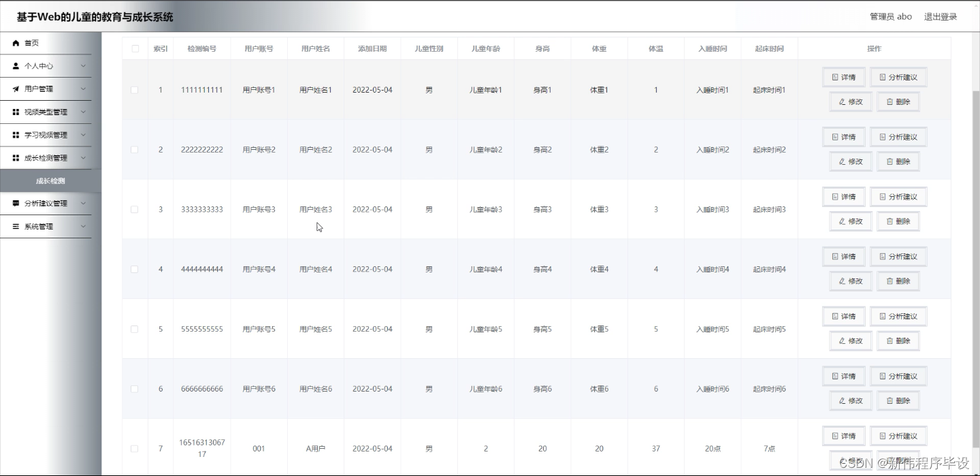980x476 pixels.
Task: Click 退出登录 to log out
Action: click(941, 16)
